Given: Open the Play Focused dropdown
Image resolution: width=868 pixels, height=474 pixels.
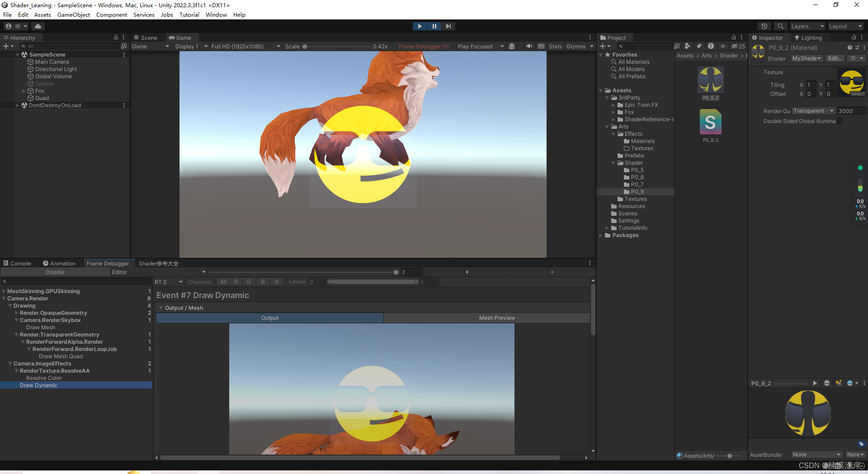Looking at the screenshot, I should pyautogui.click(x=480, y=46).
